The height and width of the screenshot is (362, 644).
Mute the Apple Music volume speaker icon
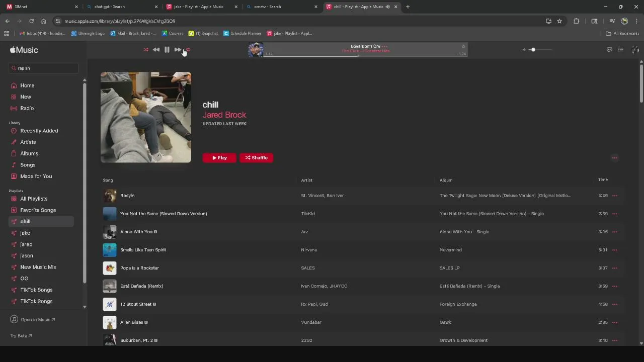tap(524, 50)
